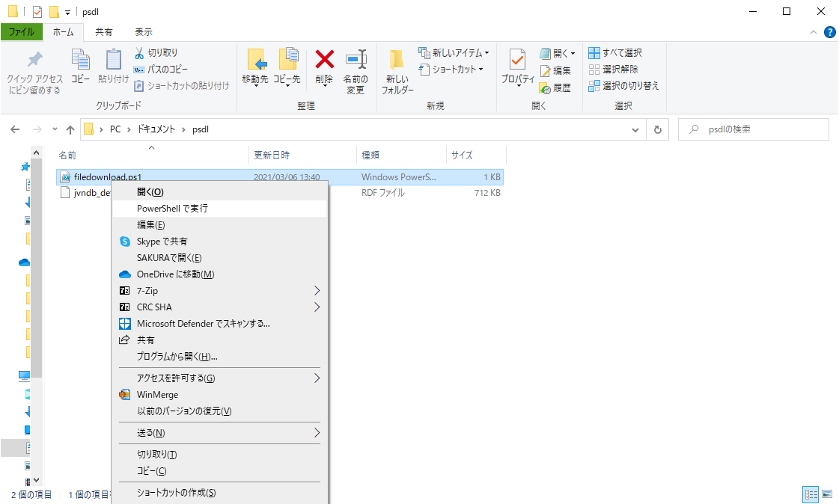Choose Open (開く) in the context menu
Image resolution: width=839 pixels, height=504 pixels.
(x=219, y=192)
